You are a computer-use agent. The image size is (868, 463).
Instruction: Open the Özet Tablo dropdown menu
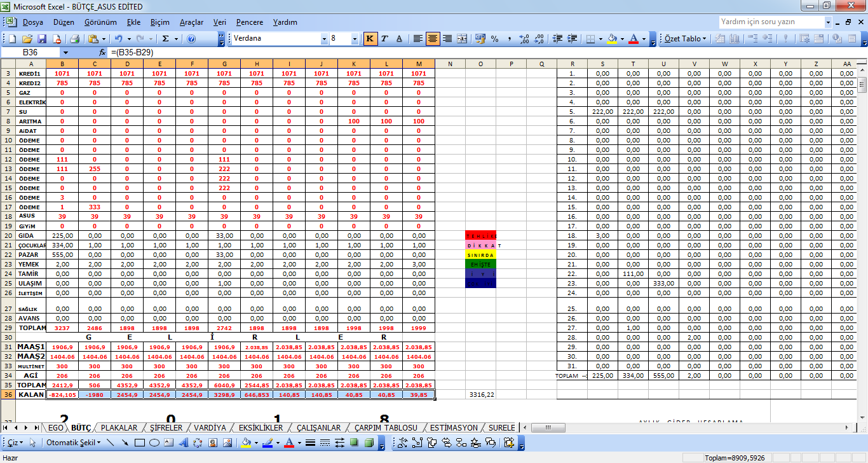coord(686,39)
